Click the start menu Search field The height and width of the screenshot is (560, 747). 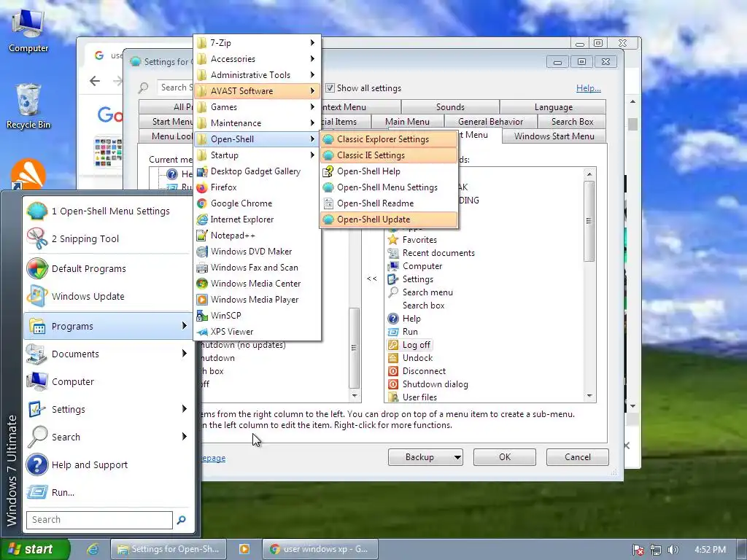pos(99,519)
